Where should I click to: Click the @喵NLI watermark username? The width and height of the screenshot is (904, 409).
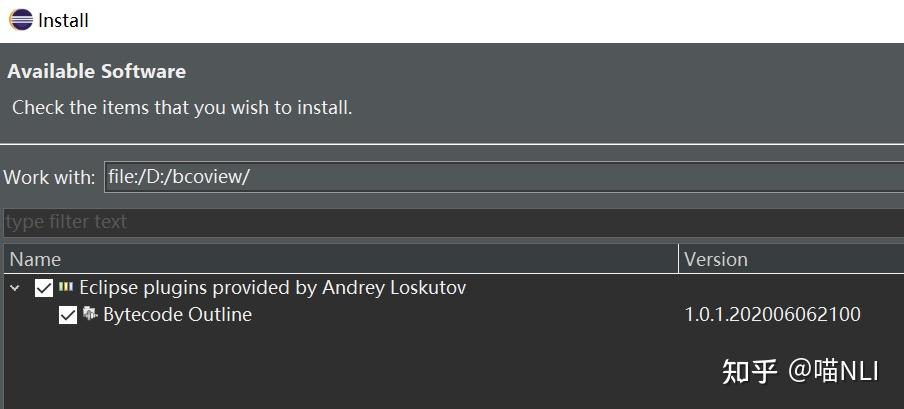point(833,371)
